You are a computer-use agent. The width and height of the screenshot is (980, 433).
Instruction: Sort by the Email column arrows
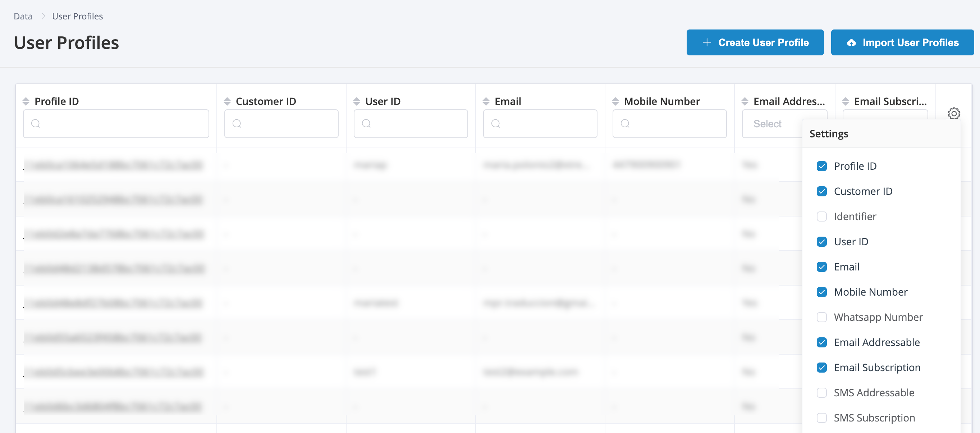coord(486,101)
